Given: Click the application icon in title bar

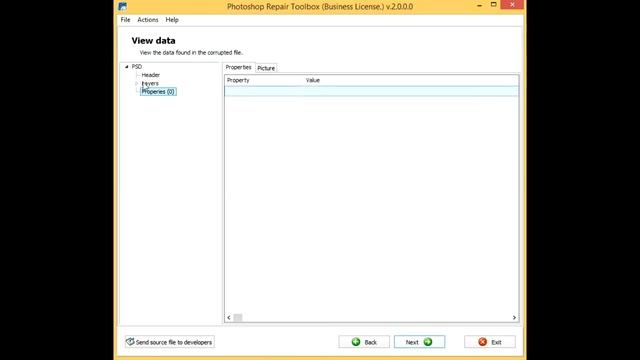Looking at the screenshot, I should [122, 6].
